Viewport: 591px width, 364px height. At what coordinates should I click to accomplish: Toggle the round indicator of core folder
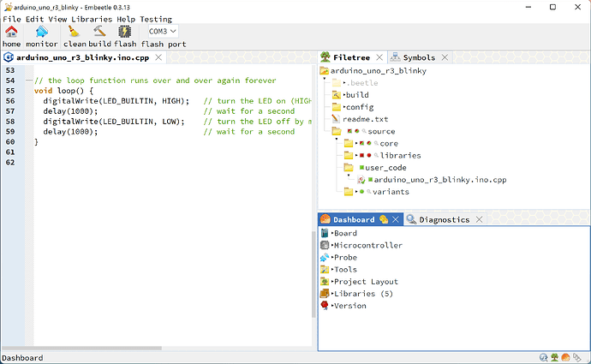(369, 143)
